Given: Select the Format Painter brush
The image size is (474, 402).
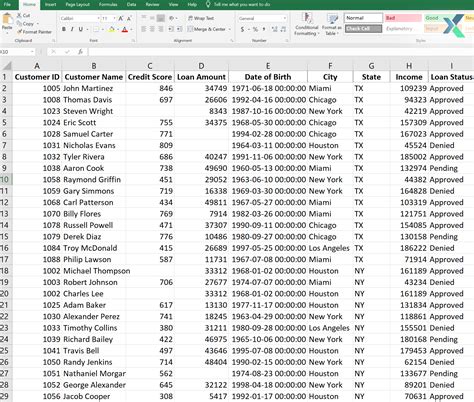Looking at the screenshot, I should (x=19, y=32).
